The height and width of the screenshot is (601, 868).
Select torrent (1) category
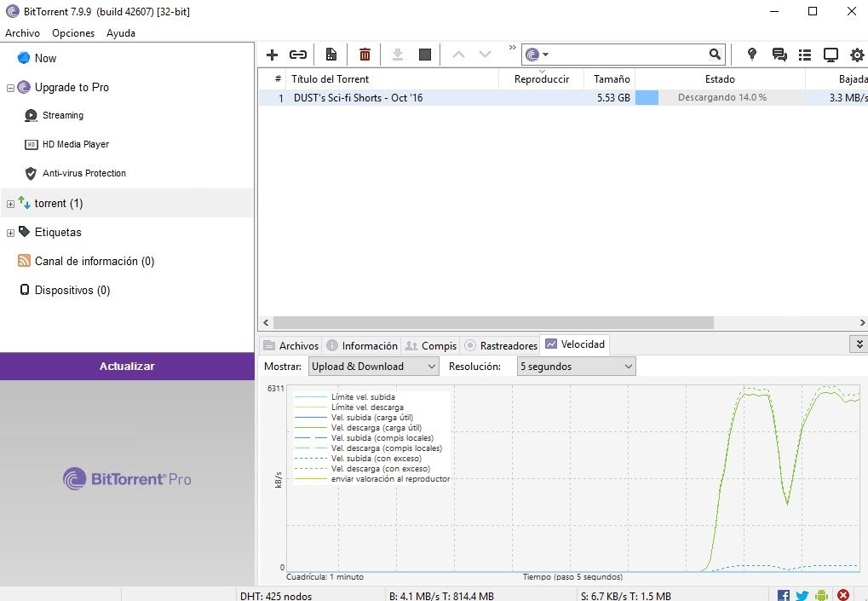[x=59, y=203]
